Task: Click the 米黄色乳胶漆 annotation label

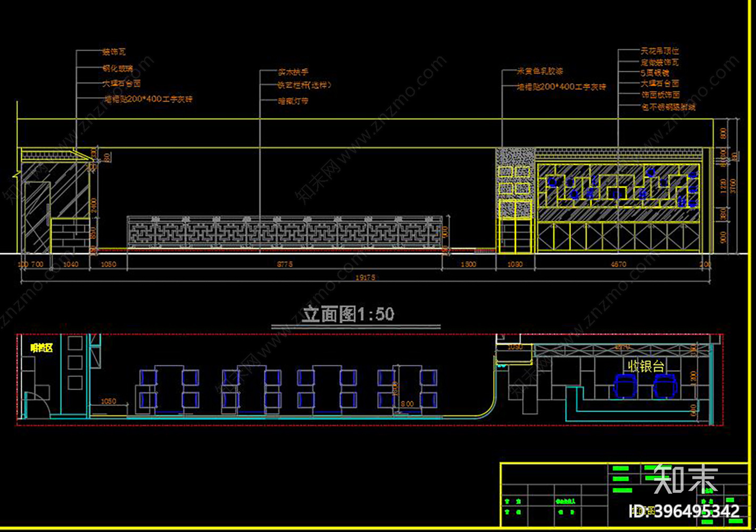Action: tap(540, 71)
